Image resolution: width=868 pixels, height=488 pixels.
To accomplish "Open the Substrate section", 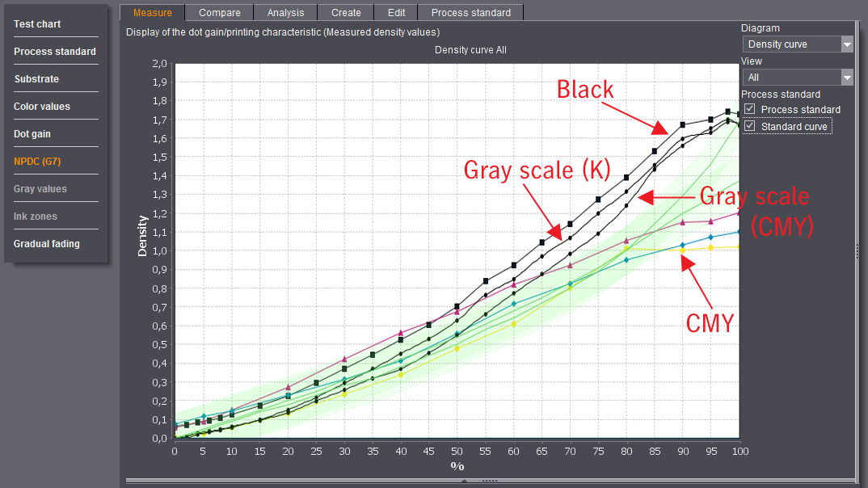I will (x=36, y=79).
